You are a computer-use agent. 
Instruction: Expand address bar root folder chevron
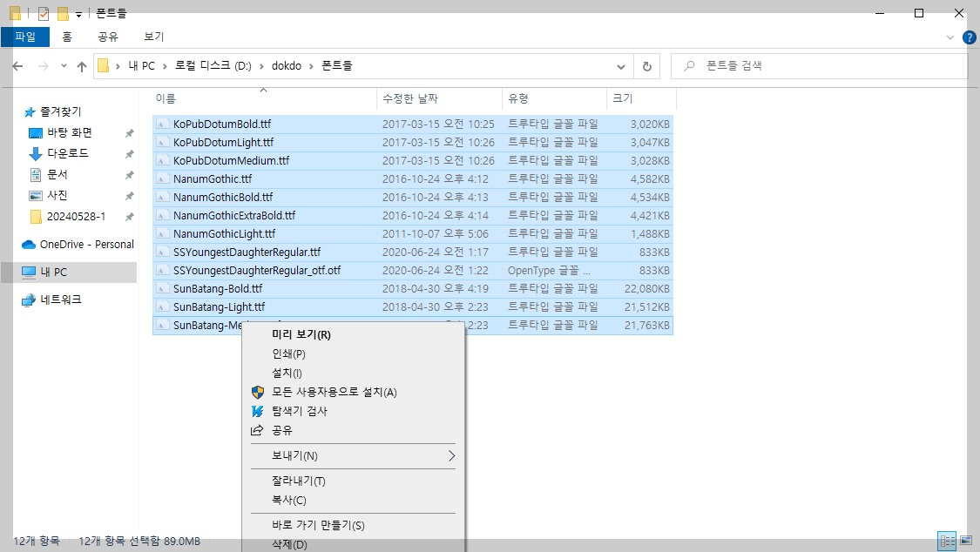[x=118, y=66]
